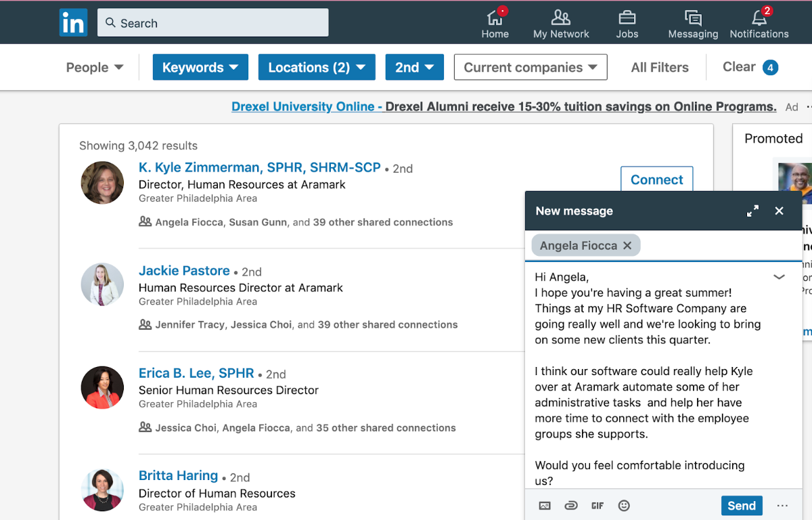Open the Drexel University Online ad link

(503, 106)
